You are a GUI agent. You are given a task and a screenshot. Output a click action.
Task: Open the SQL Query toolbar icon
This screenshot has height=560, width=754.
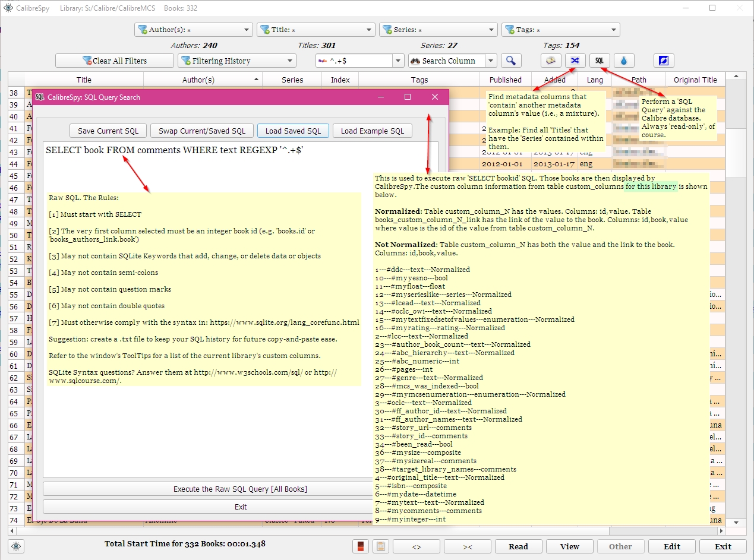(600, 61)
